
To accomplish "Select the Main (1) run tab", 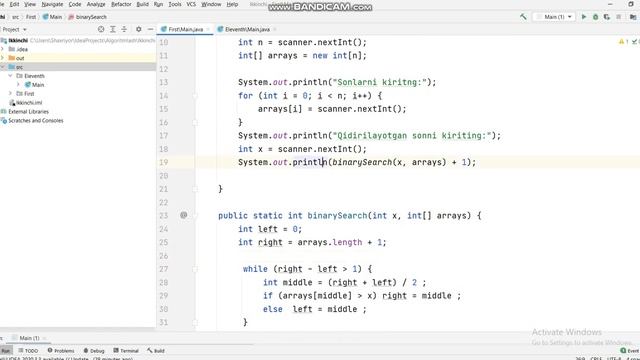I will click(x=29, y=338).
